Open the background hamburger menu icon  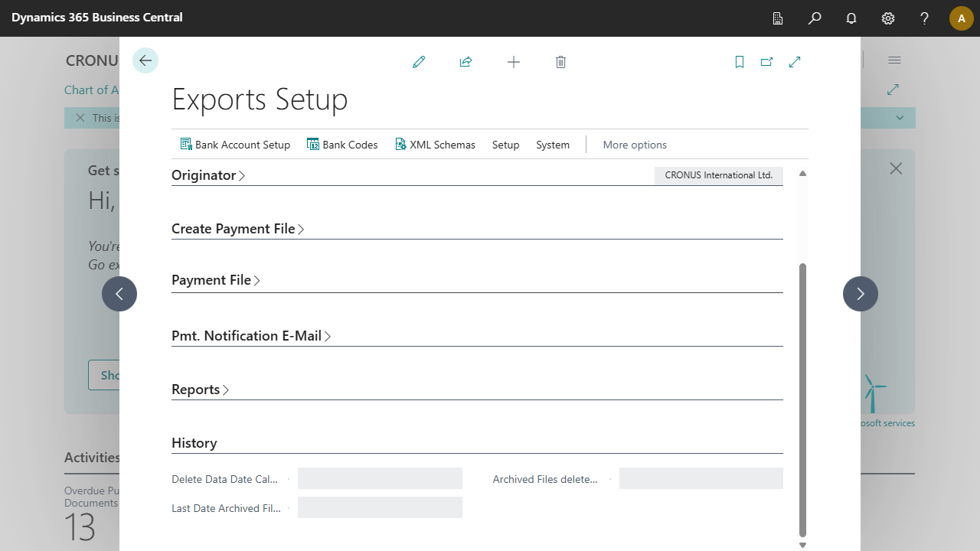(894, 60)
